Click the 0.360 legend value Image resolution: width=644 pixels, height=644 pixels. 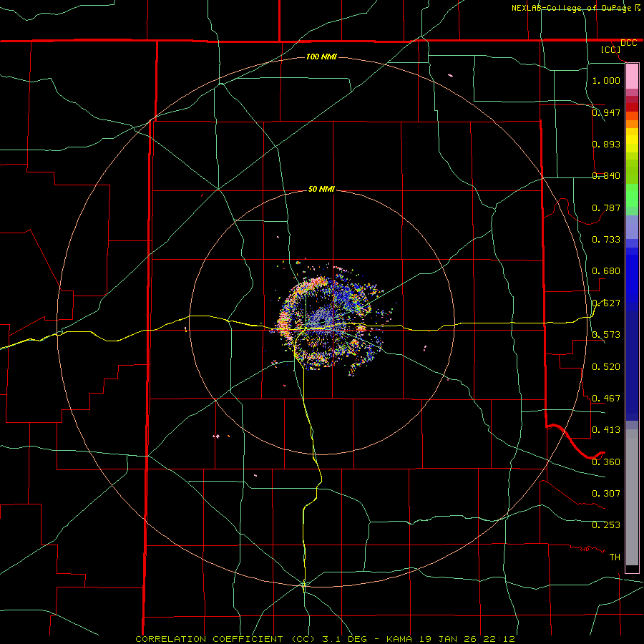[x=606, y=462]
